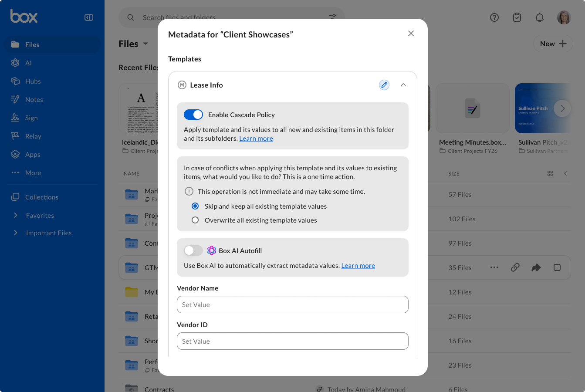Click the Box AI Autofill logo icon

[212, 250]
